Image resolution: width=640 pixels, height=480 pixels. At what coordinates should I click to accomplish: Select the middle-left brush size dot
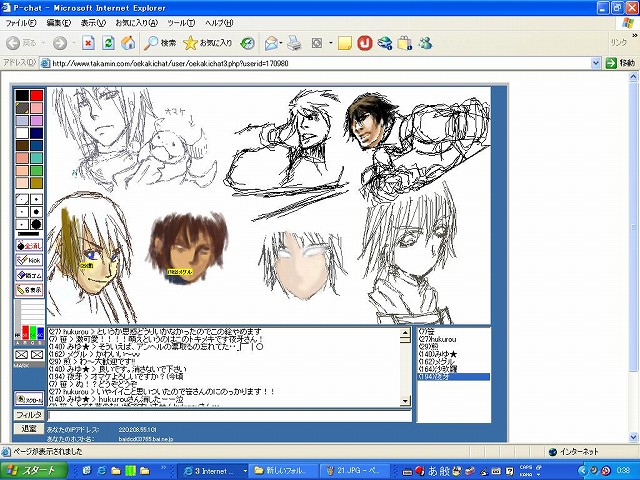22,212
